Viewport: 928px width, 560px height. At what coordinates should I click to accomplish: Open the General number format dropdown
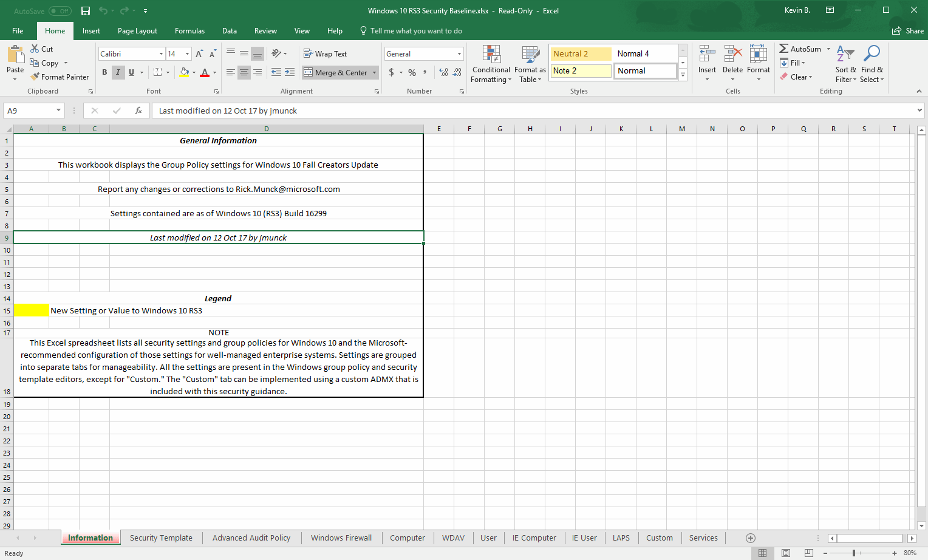tap(459, 54)
